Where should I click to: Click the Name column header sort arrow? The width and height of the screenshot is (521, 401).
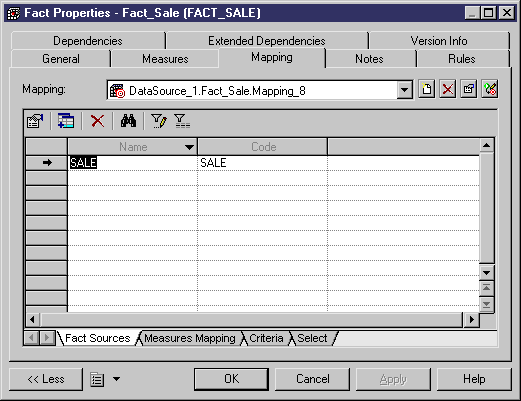[189, 147]
